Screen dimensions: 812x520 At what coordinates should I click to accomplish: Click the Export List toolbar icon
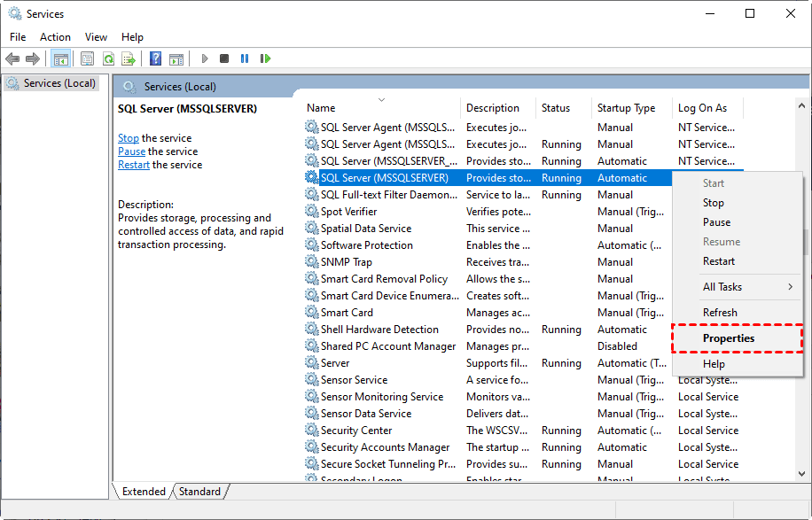point(128,58)
